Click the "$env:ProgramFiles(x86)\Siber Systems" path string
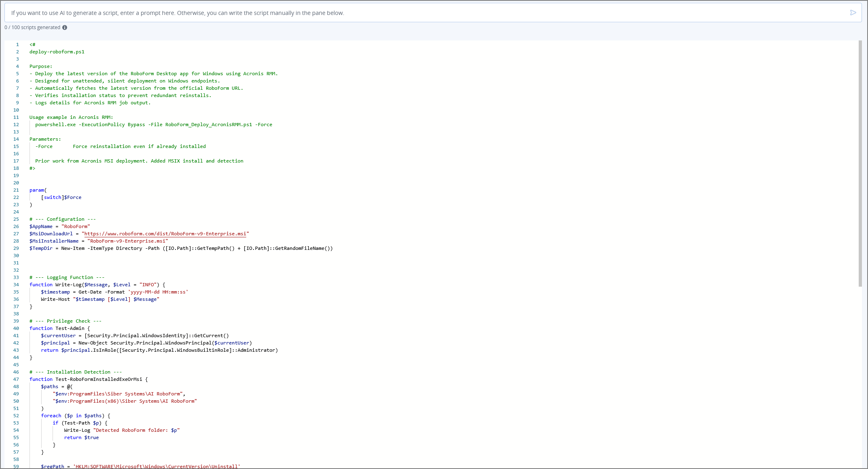The image size is (868, 469). [125, 401]
